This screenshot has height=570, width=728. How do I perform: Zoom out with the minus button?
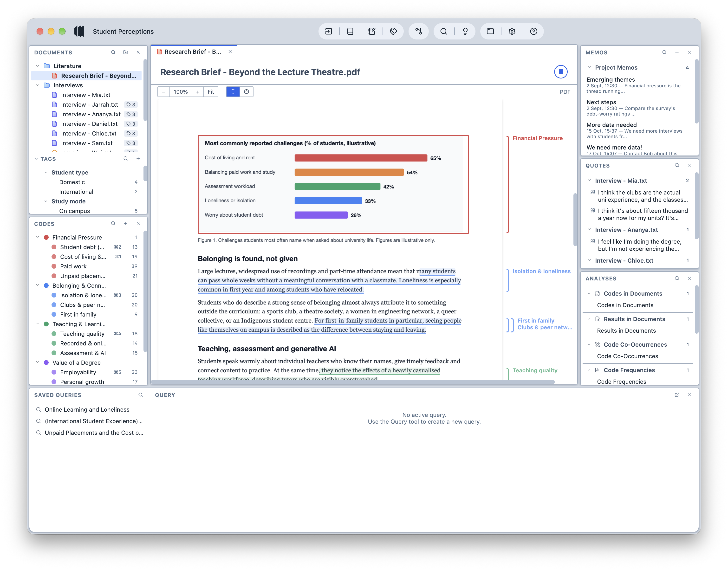pyautogui.click(x=163, y=92)
